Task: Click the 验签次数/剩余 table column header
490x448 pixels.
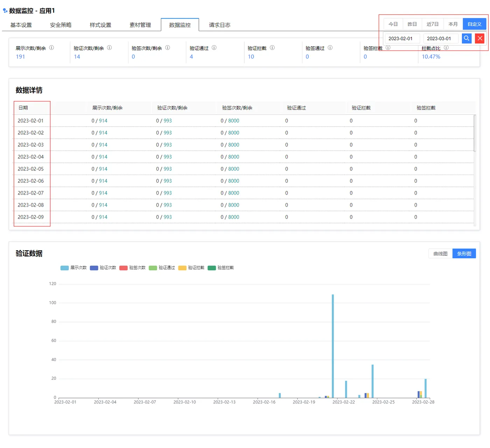Action: coord(237,108)
